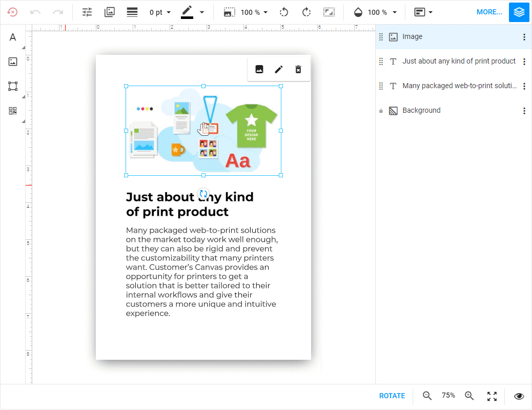Open options menu for 'Just about' layer

click(524, 61)
